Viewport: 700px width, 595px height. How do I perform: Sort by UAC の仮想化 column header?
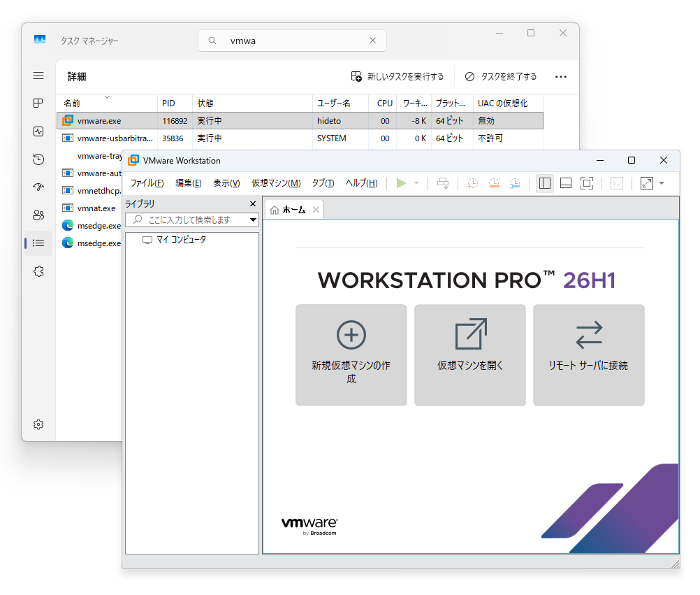coord(508,103)
